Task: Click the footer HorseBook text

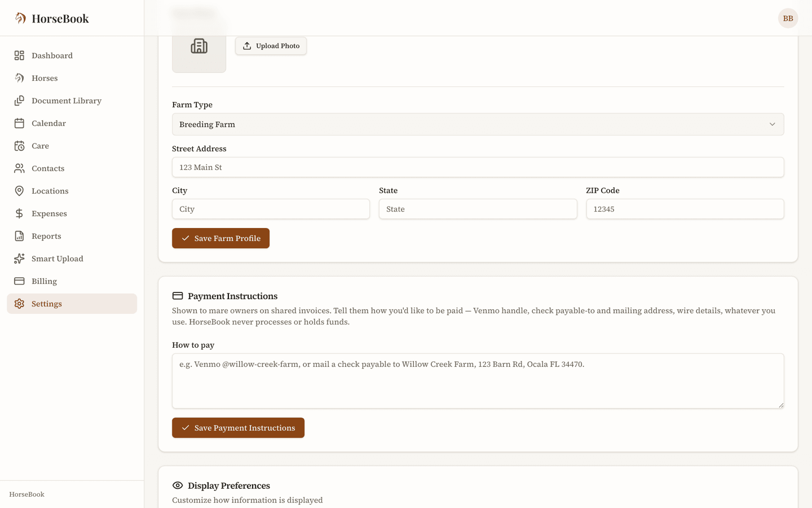Action: tap(27, 494)
